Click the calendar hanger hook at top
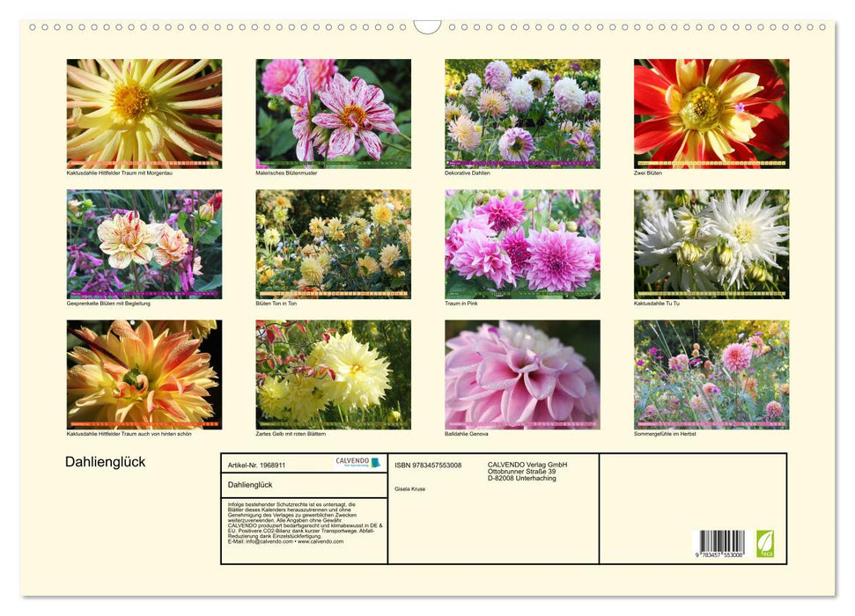Screen dimensions: 855x616 (x=427, y=27)
